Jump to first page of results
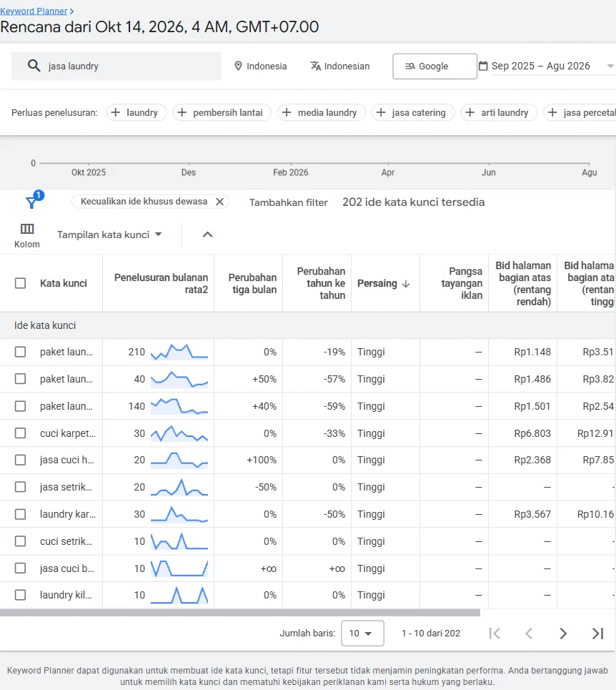Image resolution: width=616 pixels, height=690 pixels. [x=495, y=634]
